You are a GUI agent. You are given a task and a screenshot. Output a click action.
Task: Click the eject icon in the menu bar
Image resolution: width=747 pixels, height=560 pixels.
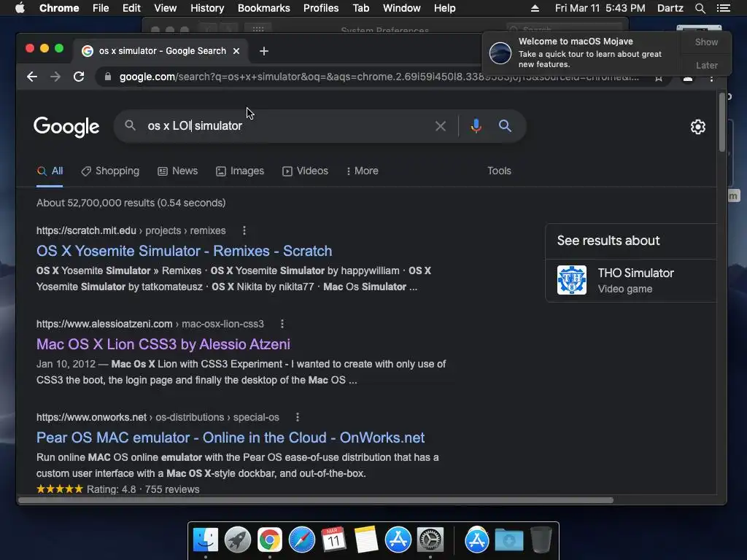535,8
